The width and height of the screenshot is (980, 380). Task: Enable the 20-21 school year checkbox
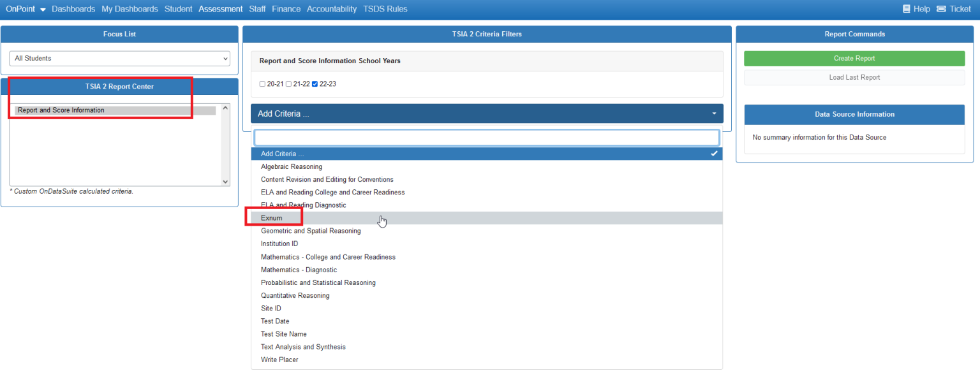[x=262, y=84]
